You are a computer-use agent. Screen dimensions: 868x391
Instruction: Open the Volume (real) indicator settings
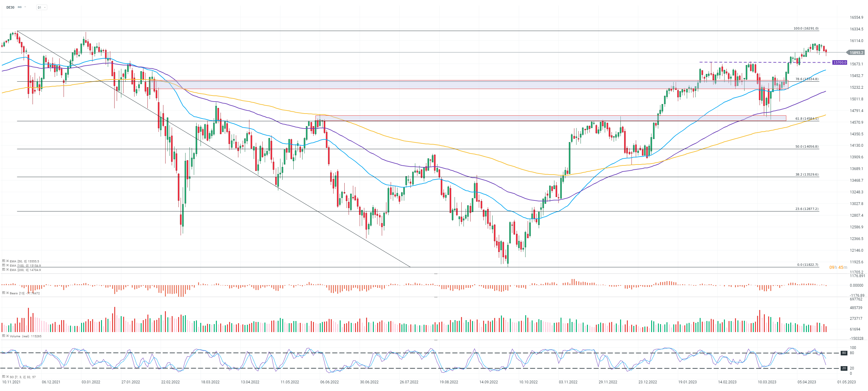point(3,336)
